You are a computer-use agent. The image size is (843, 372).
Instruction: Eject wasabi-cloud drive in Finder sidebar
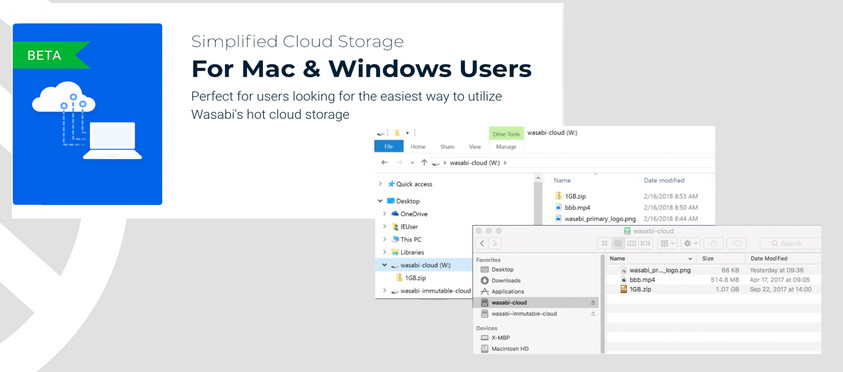(x=594, y=303)
